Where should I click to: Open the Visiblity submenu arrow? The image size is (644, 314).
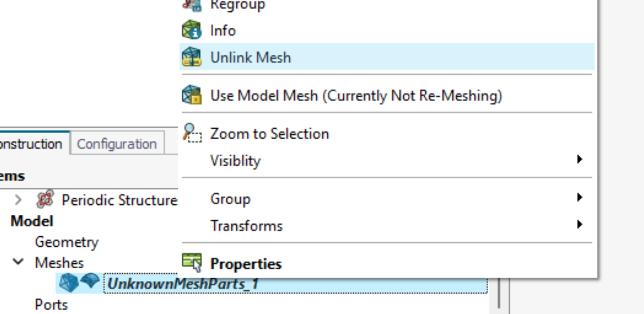click(580, 159)
